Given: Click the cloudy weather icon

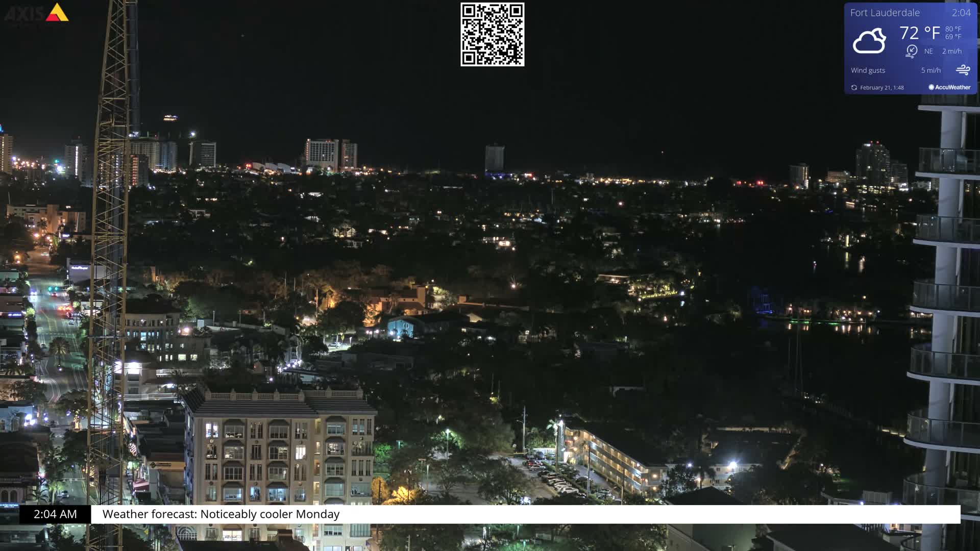Looking at the screenshot, I should (x=869, y=41).
